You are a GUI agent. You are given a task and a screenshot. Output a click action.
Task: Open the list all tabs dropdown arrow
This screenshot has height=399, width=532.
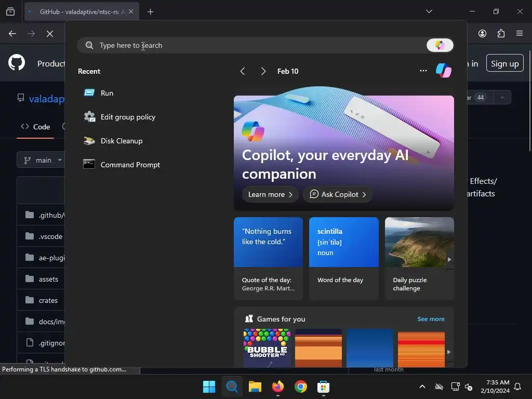point(429,11)
